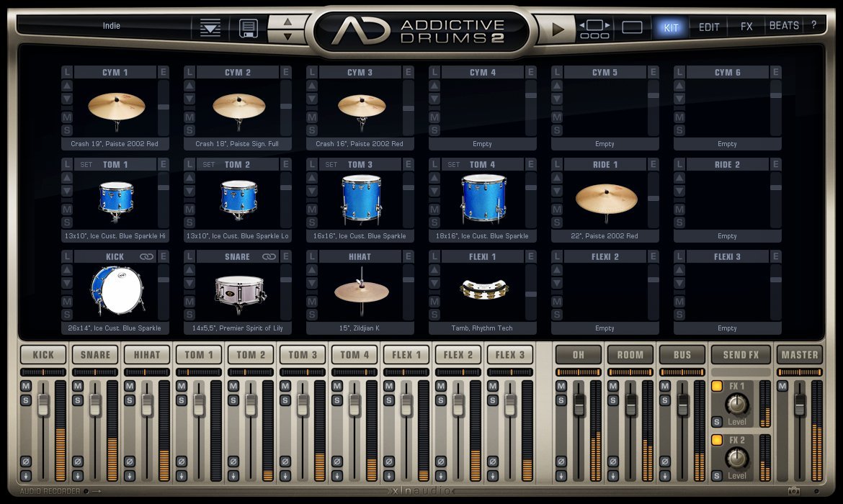843x504 pixels.
Task: Start playback with the play button
Action: point(558,30)
